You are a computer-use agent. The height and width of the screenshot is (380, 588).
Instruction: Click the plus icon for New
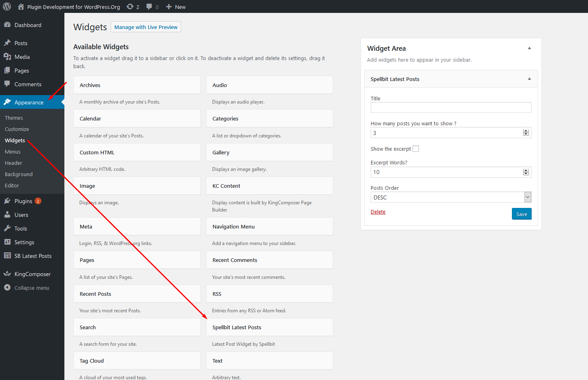[169, 7]
